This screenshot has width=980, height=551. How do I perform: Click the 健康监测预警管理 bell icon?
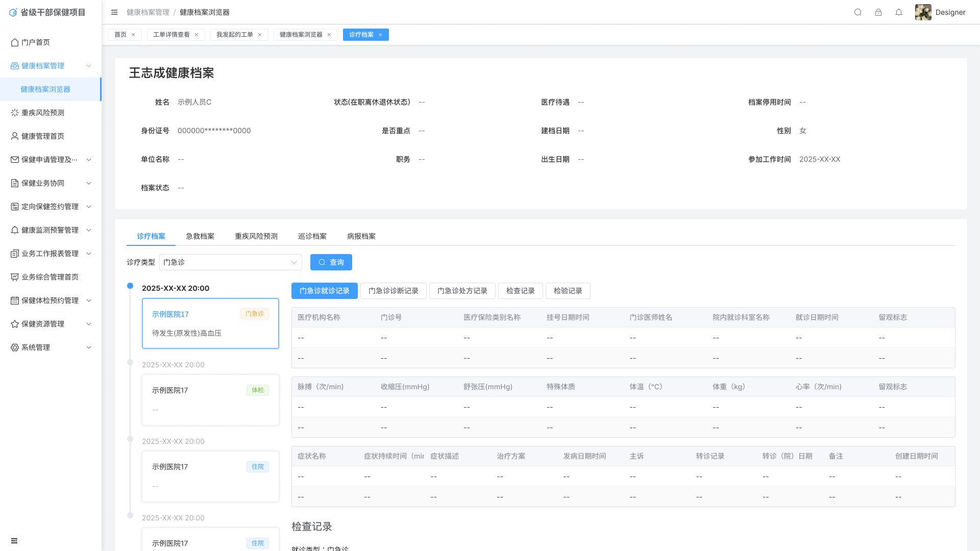point(15,230)
